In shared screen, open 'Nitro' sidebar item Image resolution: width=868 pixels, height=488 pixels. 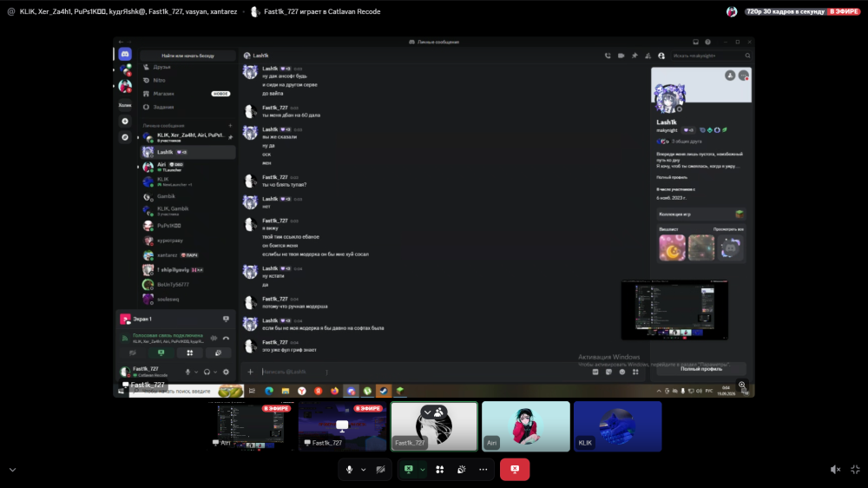pyautogui.click(x=187, y=80)
